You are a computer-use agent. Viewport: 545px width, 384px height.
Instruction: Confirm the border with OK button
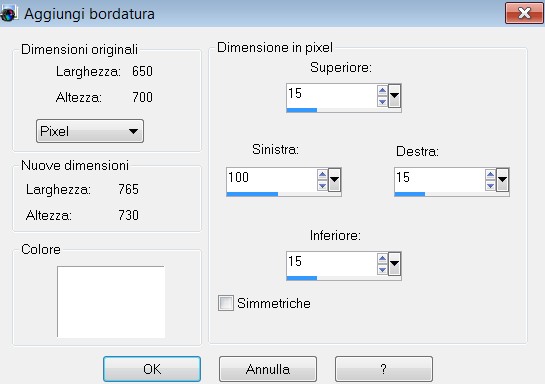click(x=152, y=369)
